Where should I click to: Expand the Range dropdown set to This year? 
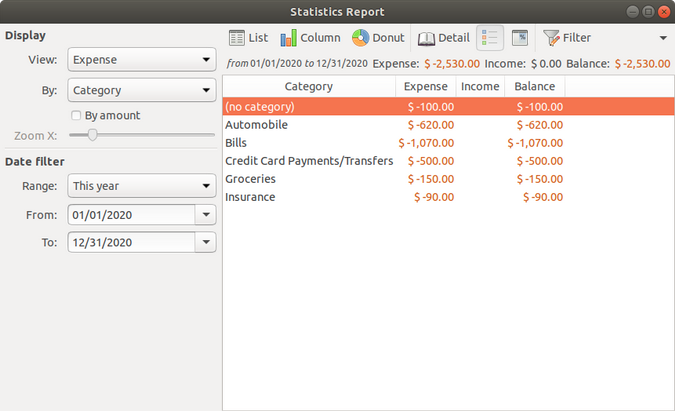141,186
